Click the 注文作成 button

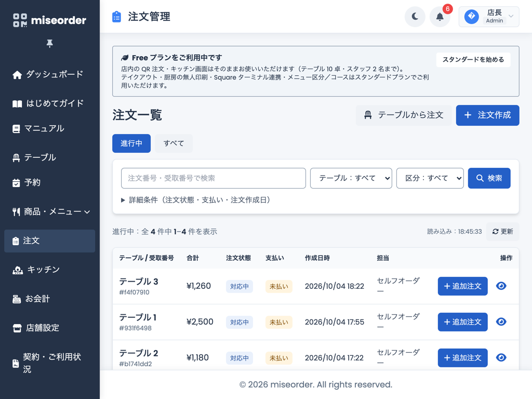[x=487, y=115]
